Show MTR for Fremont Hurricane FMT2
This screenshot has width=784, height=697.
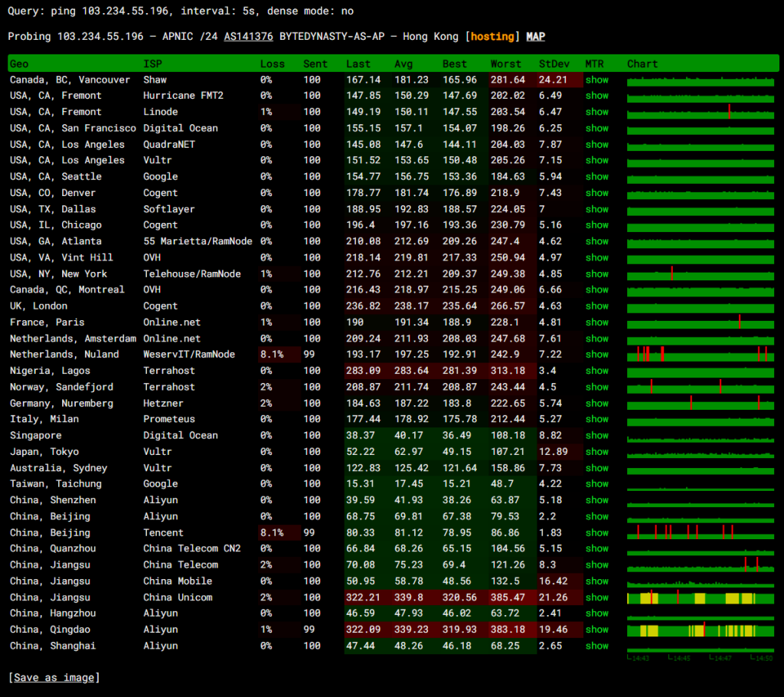[597, 96]
